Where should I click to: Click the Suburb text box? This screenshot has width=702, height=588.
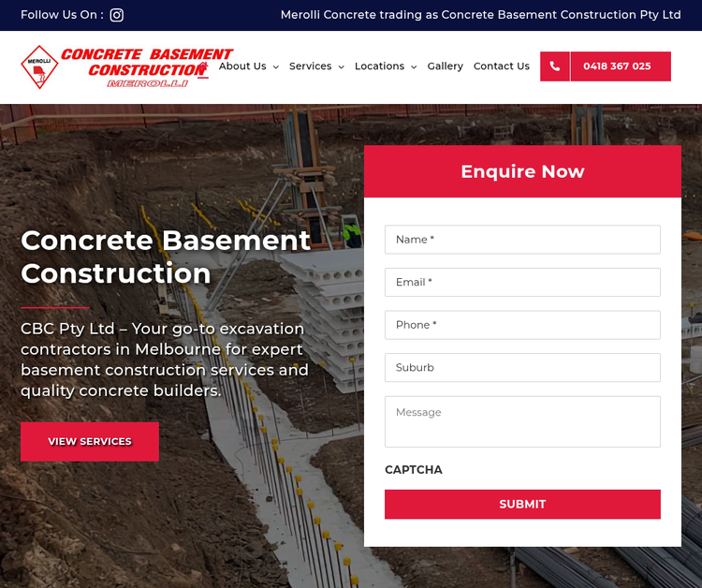[522, 368]
